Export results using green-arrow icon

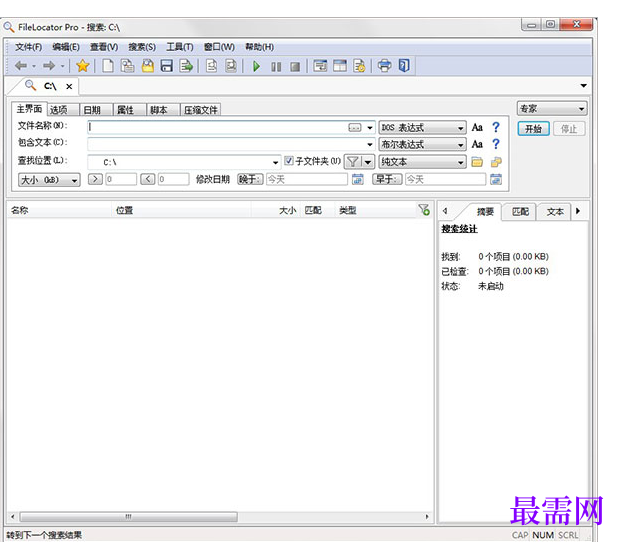pyautogui.click(x=186, y=66)
